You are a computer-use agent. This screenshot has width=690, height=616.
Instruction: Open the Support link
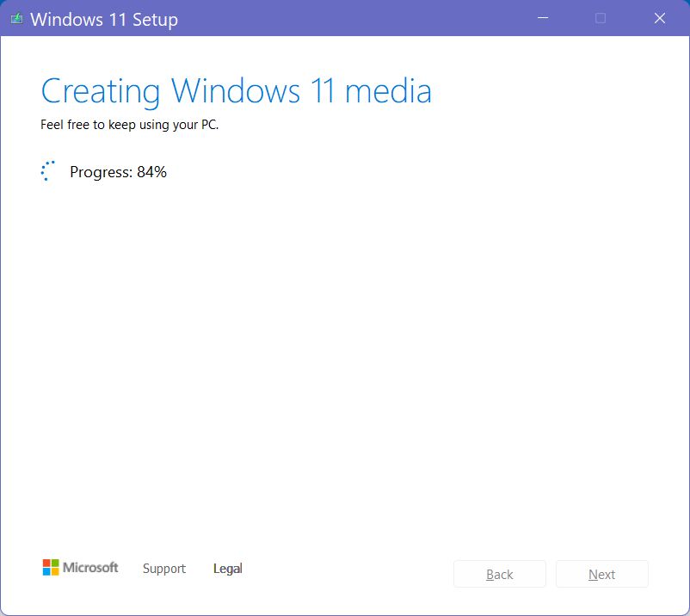pos(164,569)
